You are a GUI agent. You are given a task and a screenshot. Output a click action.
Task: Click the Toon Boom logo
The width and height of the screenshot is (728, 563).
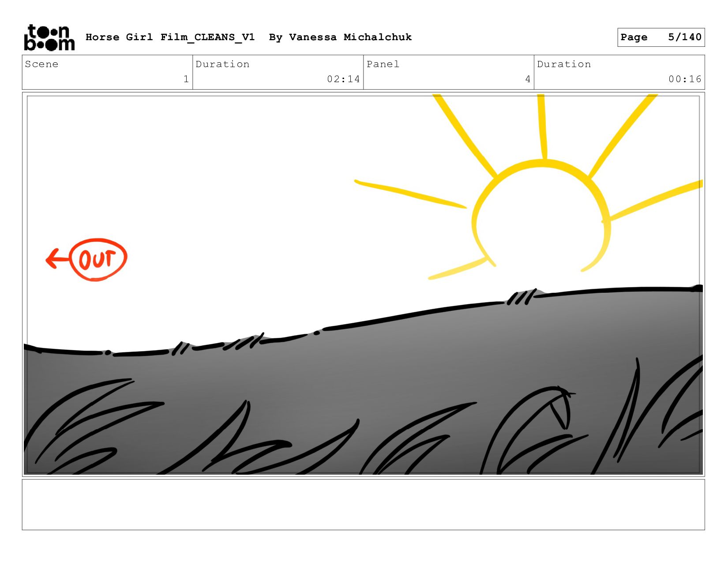coord(49,38)
